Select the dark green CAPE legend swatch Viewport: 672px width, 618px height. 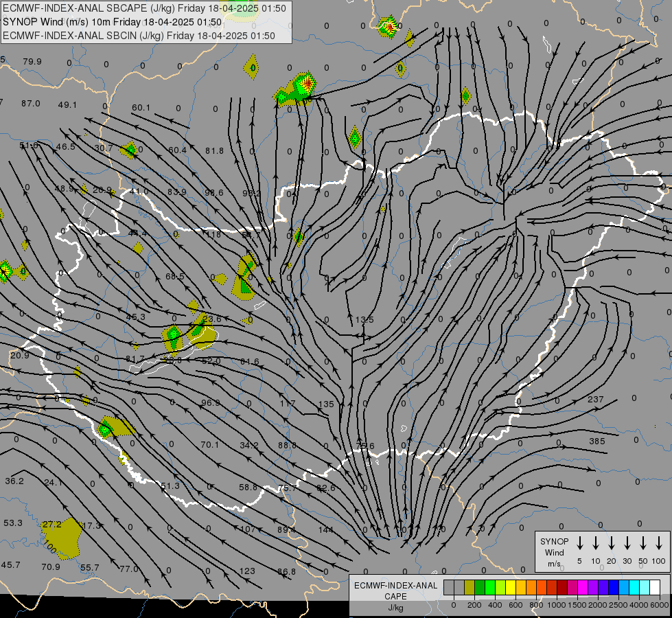pyautogui.click(x=480, y=588)
